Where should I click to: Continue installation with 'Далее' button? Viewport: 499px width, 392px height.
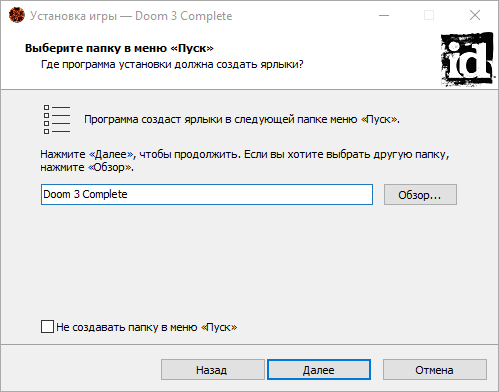click(319, 370)
